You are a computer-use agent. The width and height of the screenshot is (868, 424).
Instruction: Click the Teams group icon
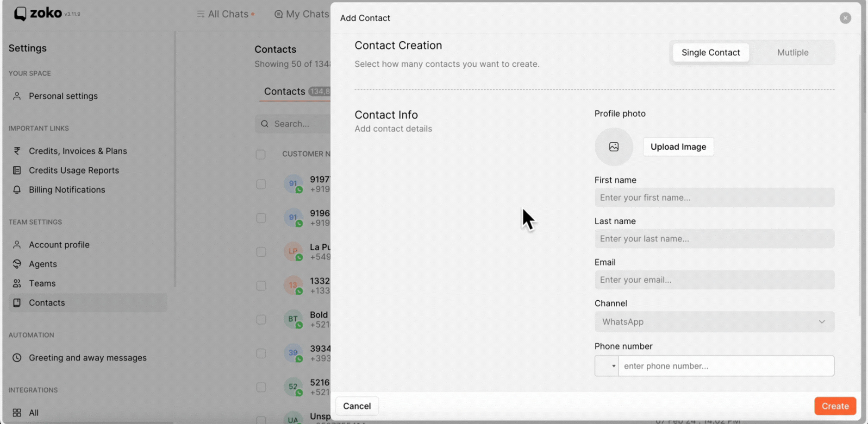pos(17,284)
